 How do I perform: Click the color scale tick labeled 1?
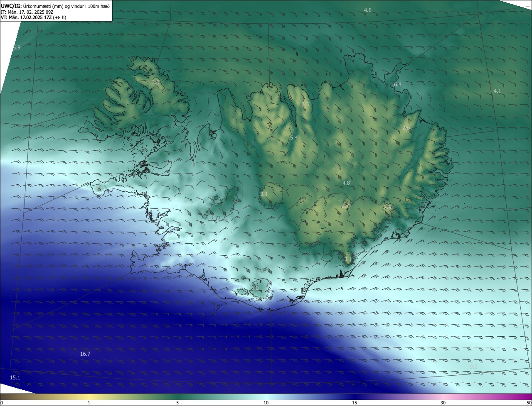click(89, 403)
